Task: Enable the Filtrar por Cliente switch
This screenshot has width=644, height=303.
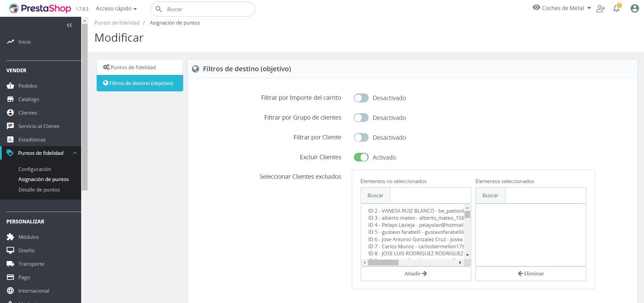Action: click(x=361, y=137)
